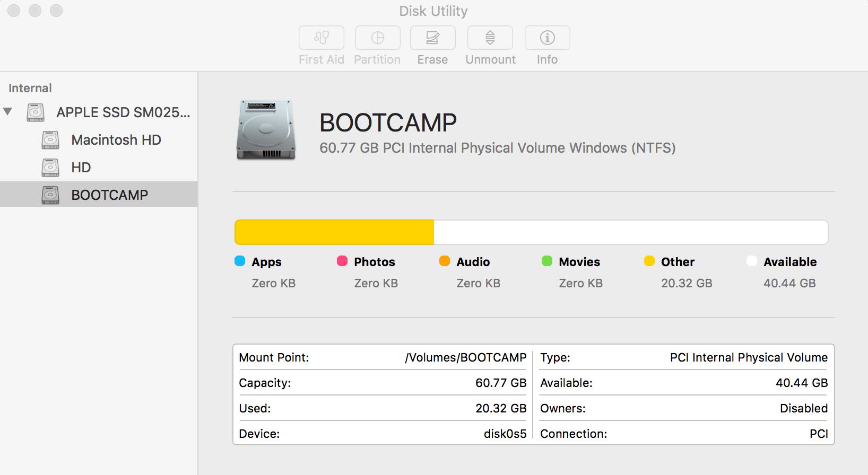Open the Info toolbar button
Viewport: 868px width, 475px height.
[x=548, y=38]
